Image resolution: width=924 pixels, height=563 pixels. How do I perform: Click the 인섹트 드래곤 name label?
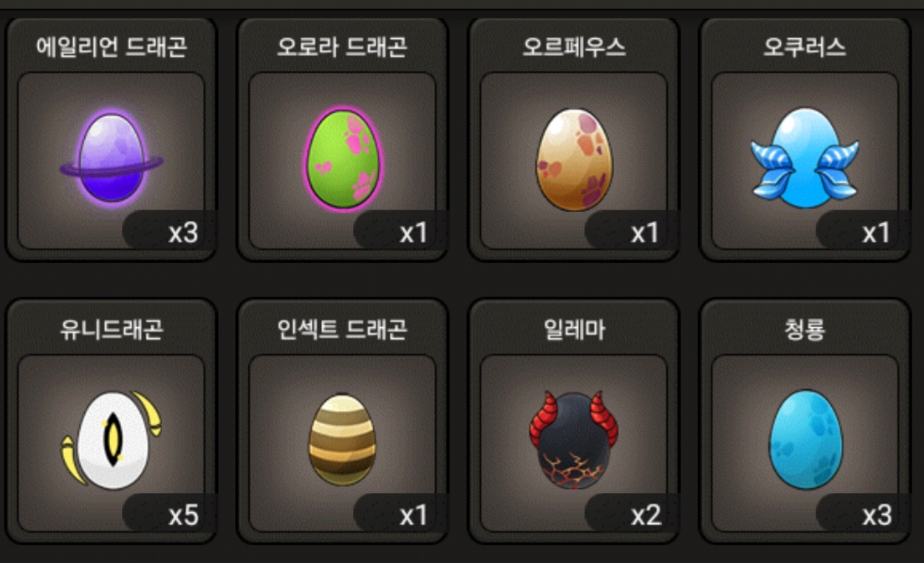[343, 329]
